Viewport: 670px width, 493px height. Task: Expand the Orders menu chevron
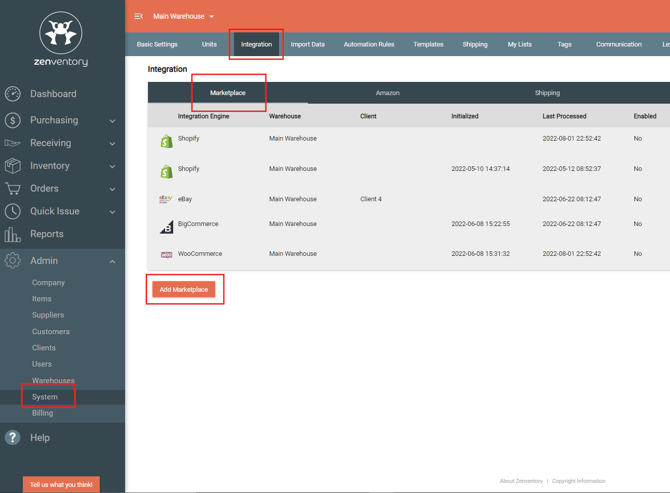[112, 189]
